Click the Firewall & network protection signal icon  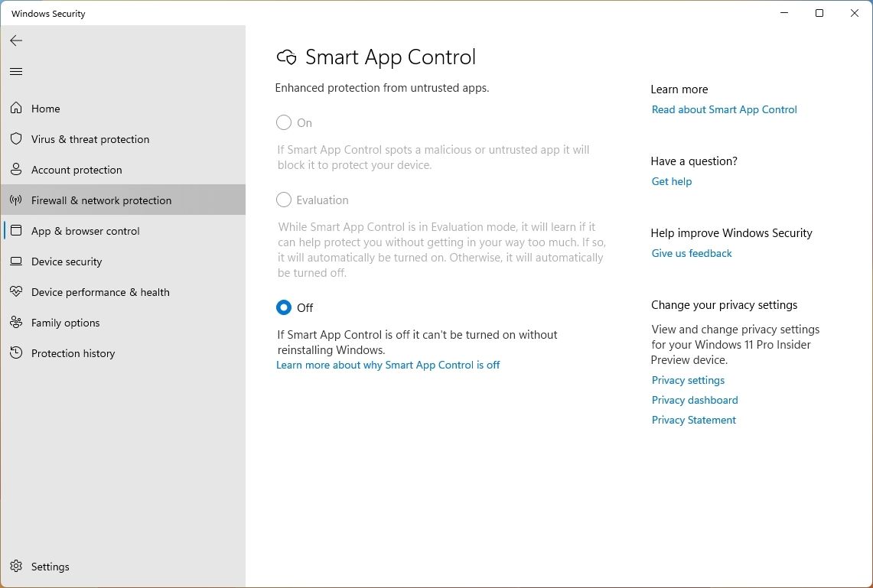(16, 200)
